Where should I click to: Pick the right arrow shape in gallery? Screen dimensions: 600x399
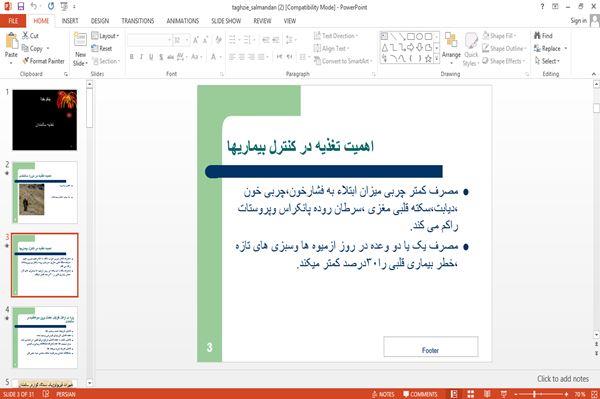[x=411, y=47]
